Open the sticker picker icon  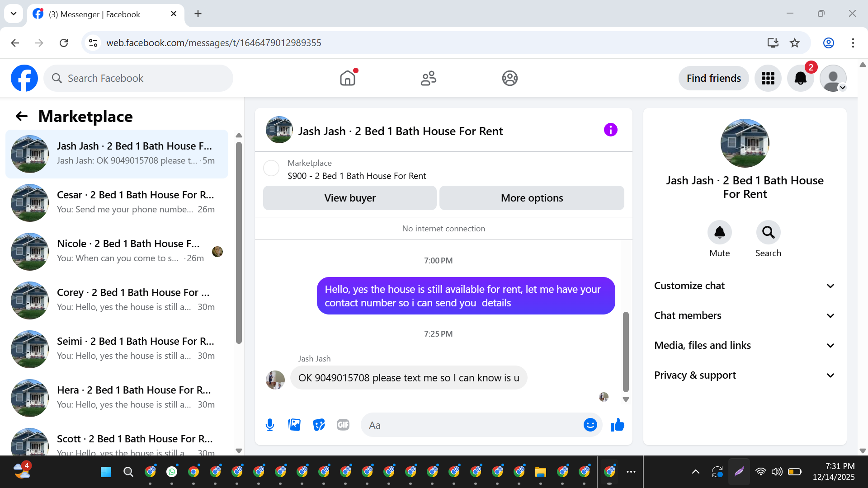tap(319, 425)
